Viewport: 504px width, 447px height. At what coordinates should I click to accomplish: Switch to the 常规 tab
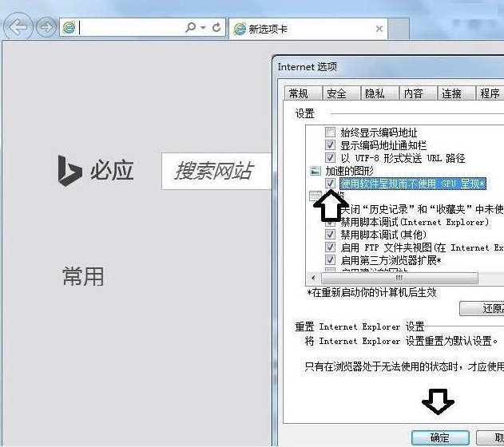click(x=303, y=93)
